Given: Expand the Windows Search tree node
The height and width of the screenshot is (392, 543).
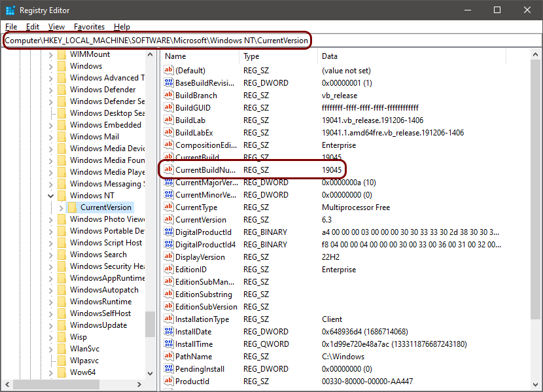Looking at the screenshot, I should point(50,255).
